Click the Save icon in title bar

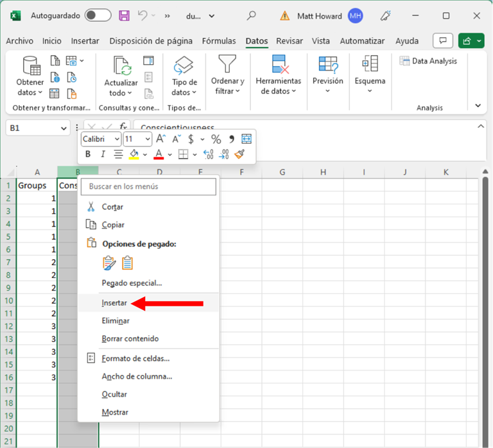[125, 15]
